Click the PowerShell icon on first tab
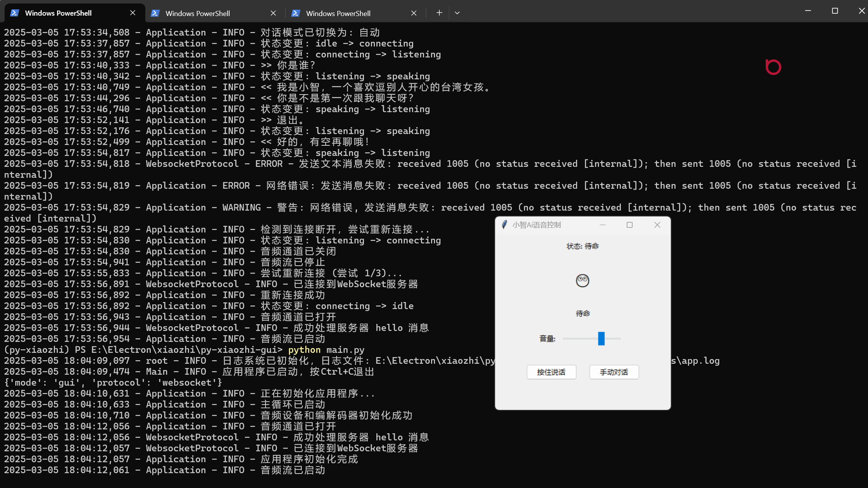This screenshot has height=488, width=868. (x=14, y=13)
